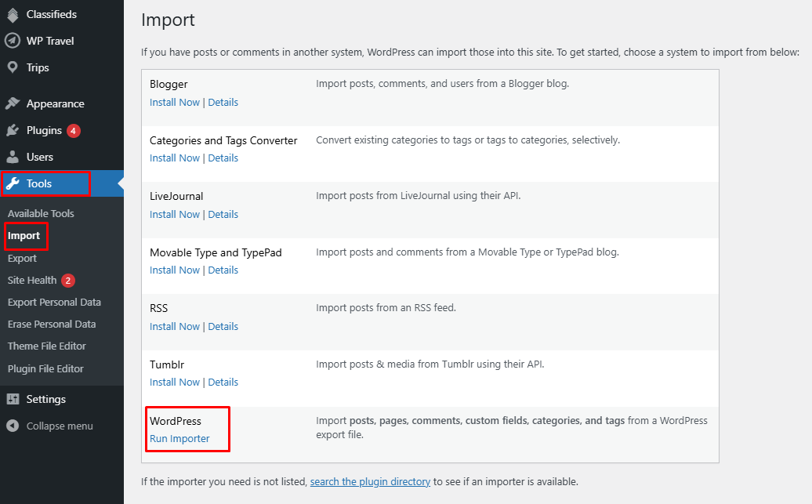Click the Plugins plug icon

13,130
